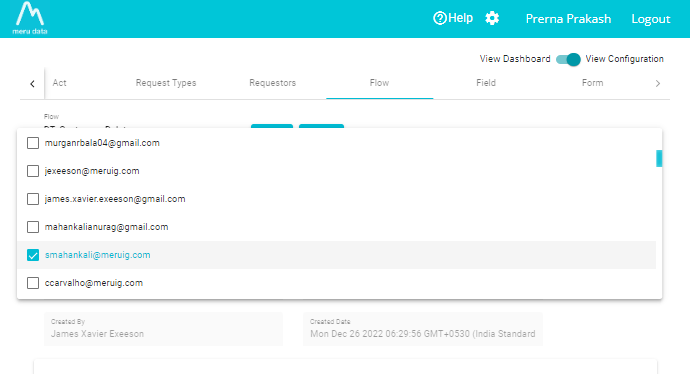Open the Help menu
The image size is (690, 374).
coord(453,18)
